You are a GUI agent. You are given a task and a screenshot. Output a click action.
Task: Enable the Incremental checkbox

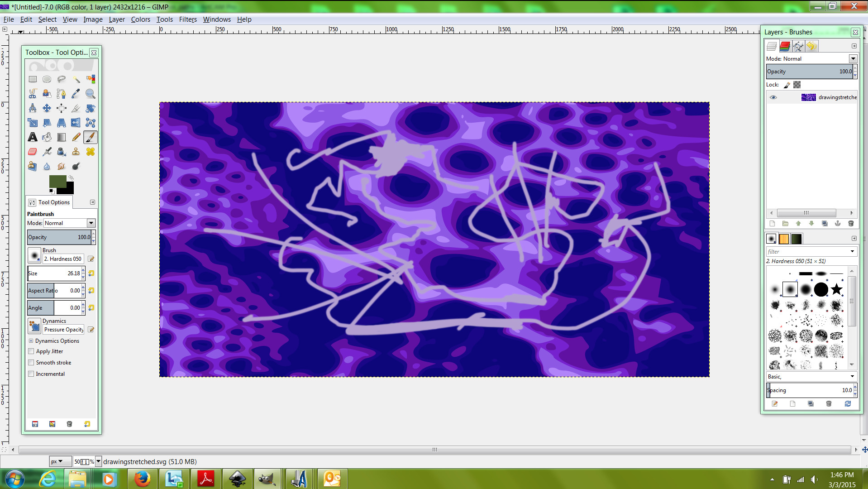point(31,374)
